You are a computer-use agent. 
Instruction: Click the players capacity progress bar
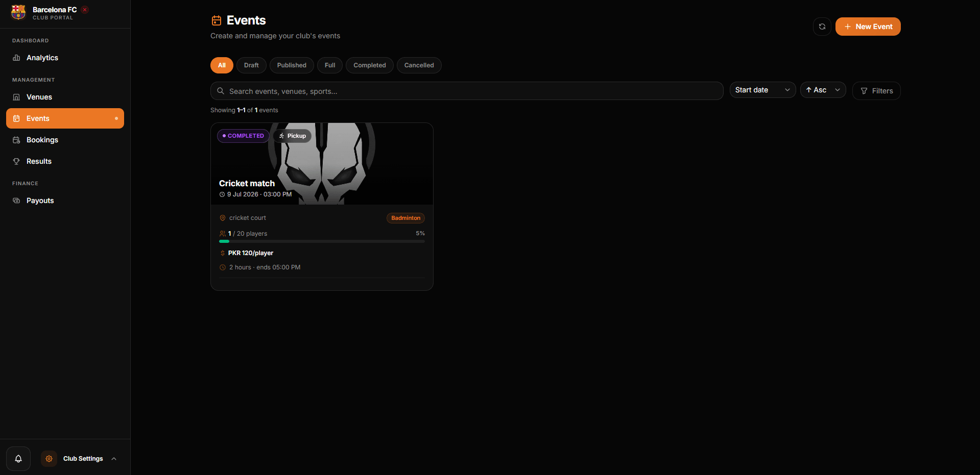coord(322,241)
